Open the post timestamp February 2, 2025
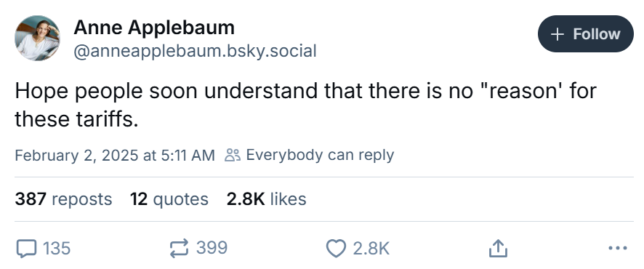The height and width of the screenshot is (269, 644). tap(115, 156)
